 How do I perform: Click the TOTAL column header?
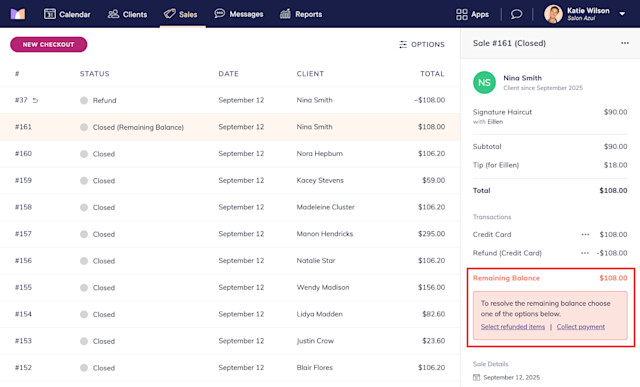[432, 74]
